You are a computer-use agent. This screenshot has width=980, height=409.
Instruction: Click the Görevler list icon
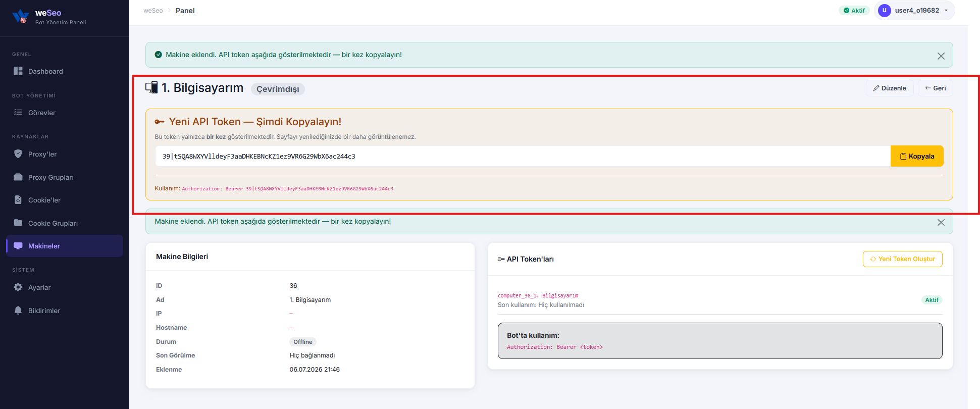(x=18, y=112)
